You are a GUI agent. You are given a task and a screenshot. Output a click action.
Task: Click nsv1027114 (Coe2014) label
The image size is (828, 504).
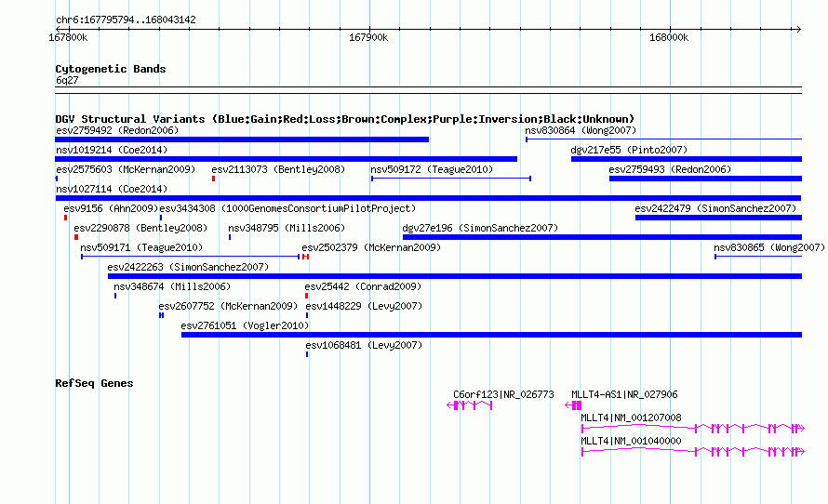coord(112,189)
